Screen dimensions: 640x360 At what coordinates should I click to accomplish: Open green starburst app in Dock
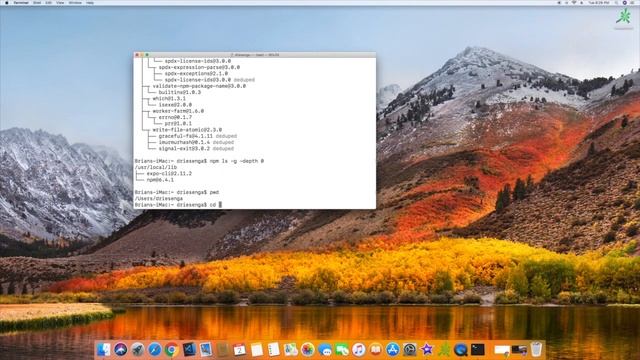pos(444,349)
